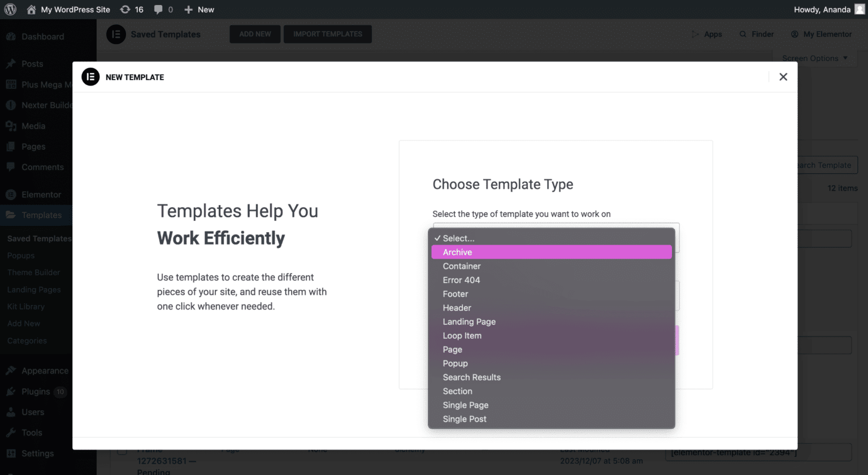
Task: Open the Updates icon showing 16 updates
Action: point(123,9)
